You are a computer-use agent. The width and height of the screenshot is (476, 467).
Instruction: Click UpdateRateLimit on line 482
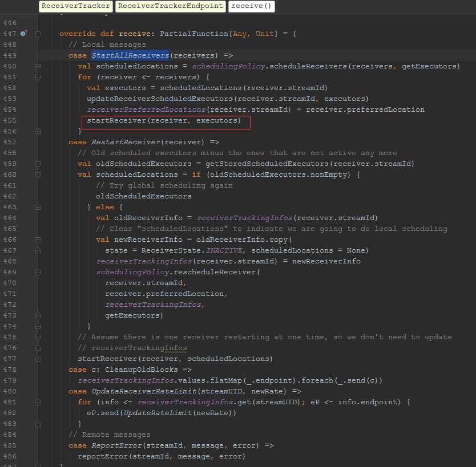[158, 413]
